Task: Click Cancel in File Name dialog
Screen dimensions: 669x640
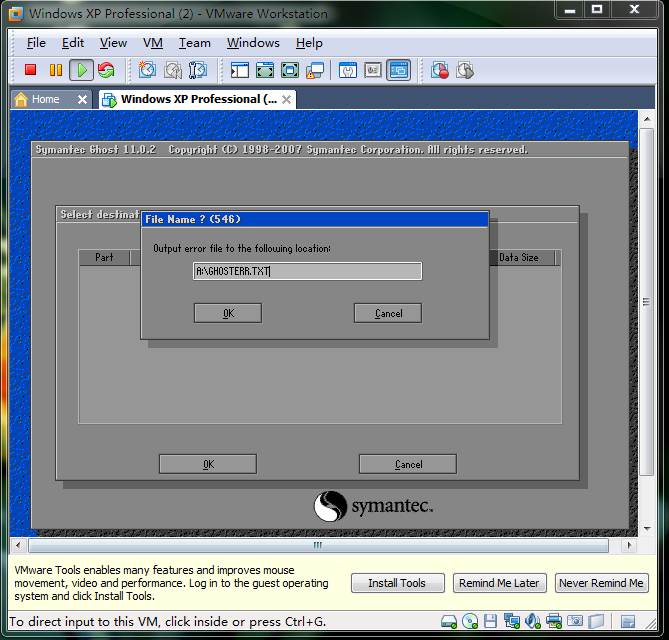Action: [388, 313]
